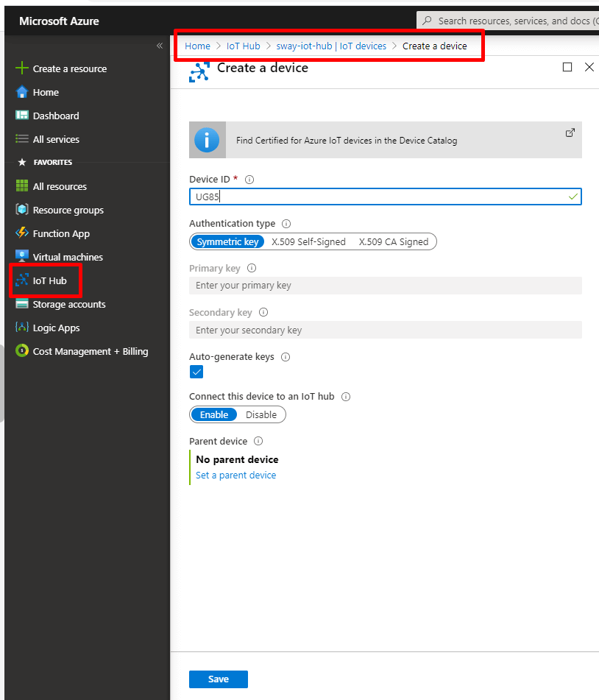Open Dashboard from the sidebar
The image size is (599, 700).
(56, 116)
